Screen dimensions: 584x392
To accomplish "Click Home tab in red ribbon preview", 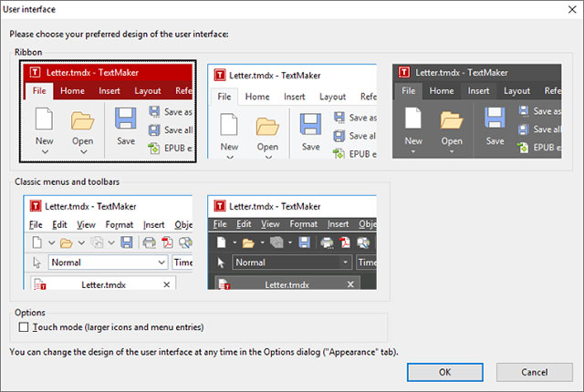I will pyautogui.click(x=72, y=91).
